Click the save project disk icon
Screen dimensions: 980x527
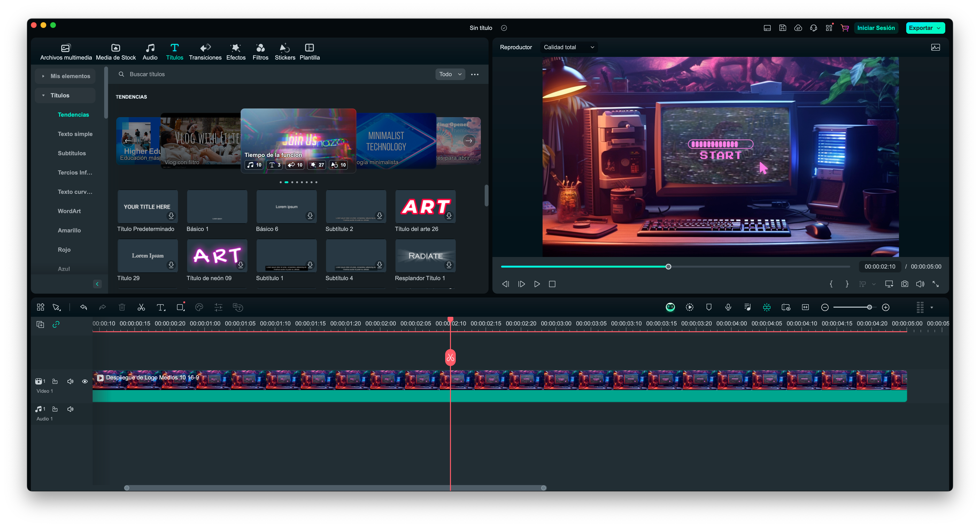point(783,28)
